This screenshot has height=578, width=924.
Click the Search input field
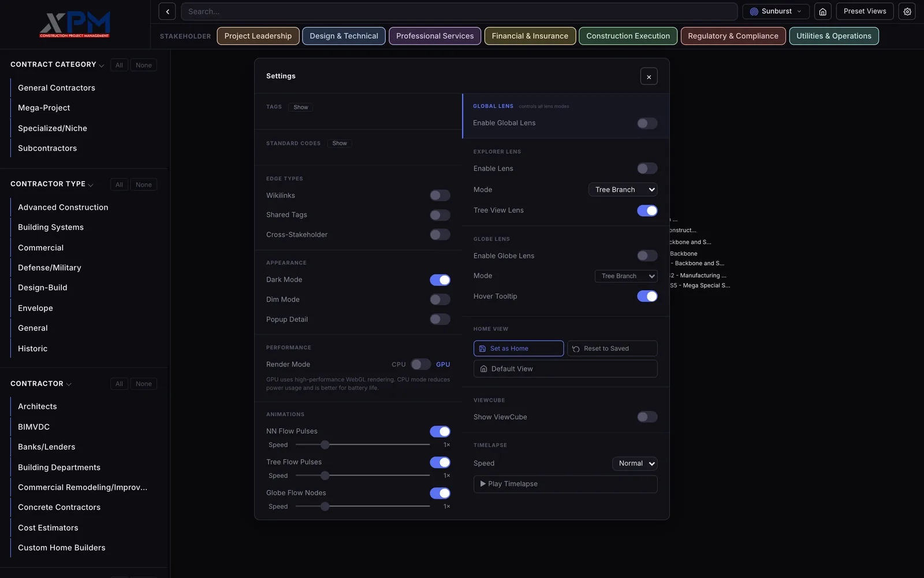[459, 12]
